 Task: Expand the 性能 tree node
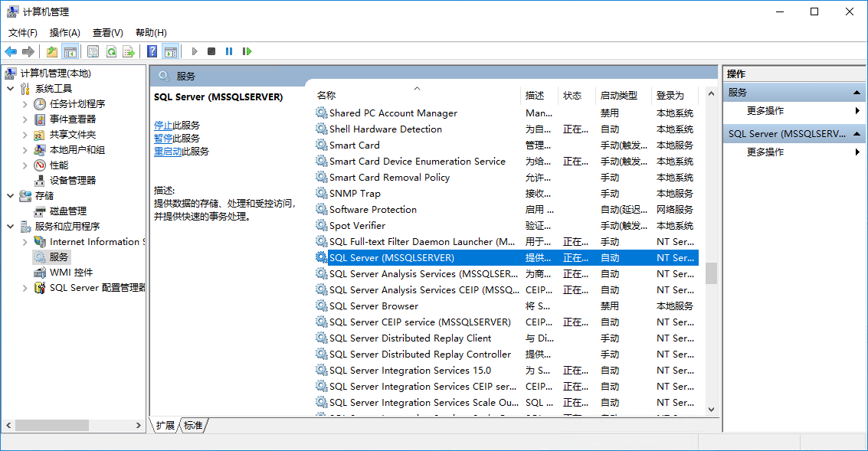(25, 165)
